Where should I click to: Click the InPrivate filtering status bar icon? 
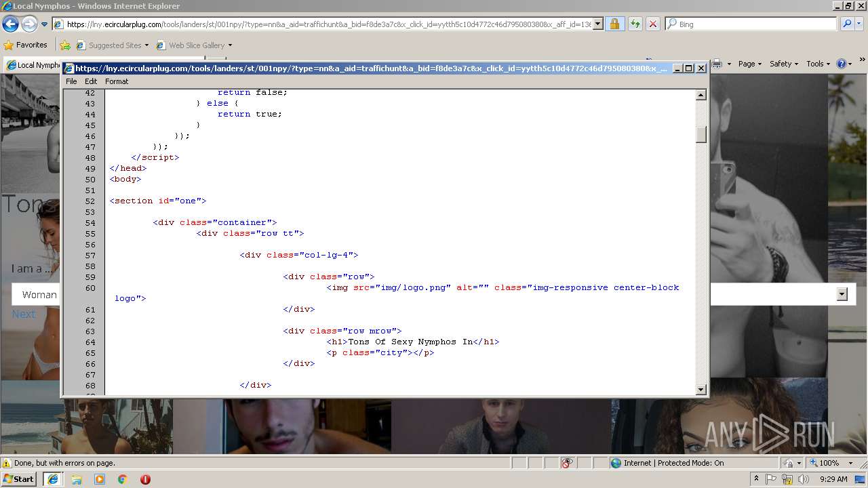(x=568, y=463)
